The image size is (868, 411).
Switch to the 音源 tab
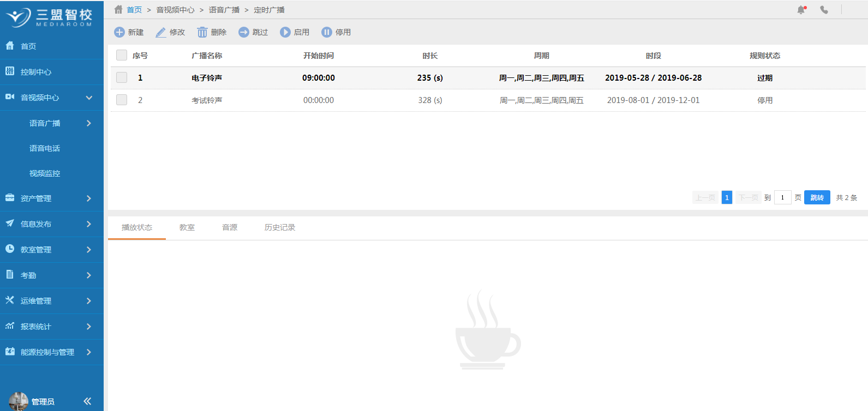(230, 227)
